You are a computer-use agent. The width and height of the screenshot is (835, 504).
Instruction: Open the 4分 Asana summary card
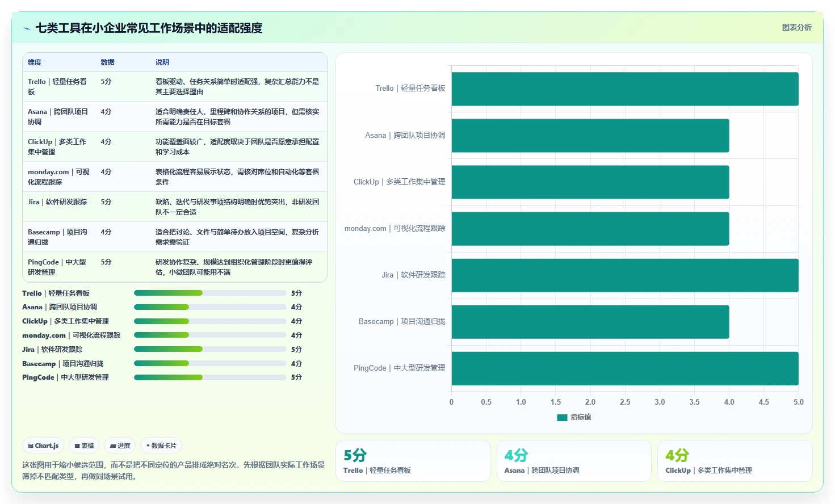coord(574,461)
